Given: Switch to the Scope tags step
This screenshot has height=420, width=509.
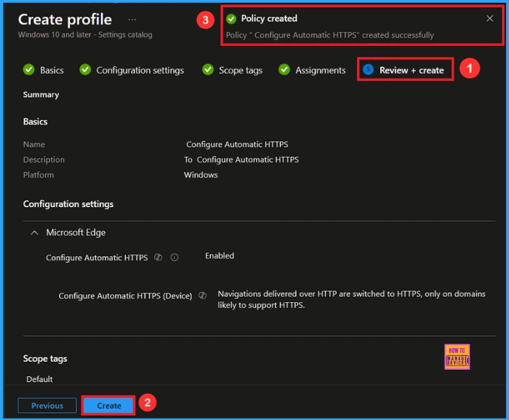Looking at the screenshot, I should click(240, 70).
